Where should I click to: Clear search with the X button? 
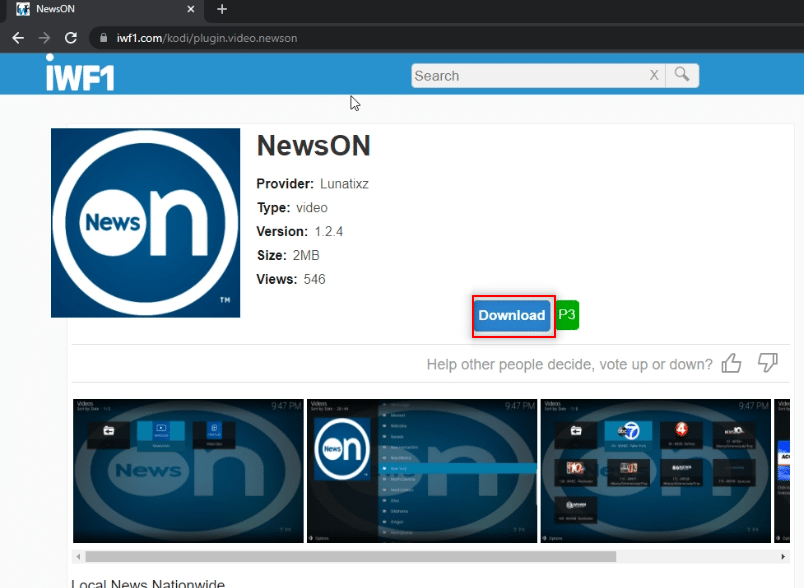coord(654,75)
